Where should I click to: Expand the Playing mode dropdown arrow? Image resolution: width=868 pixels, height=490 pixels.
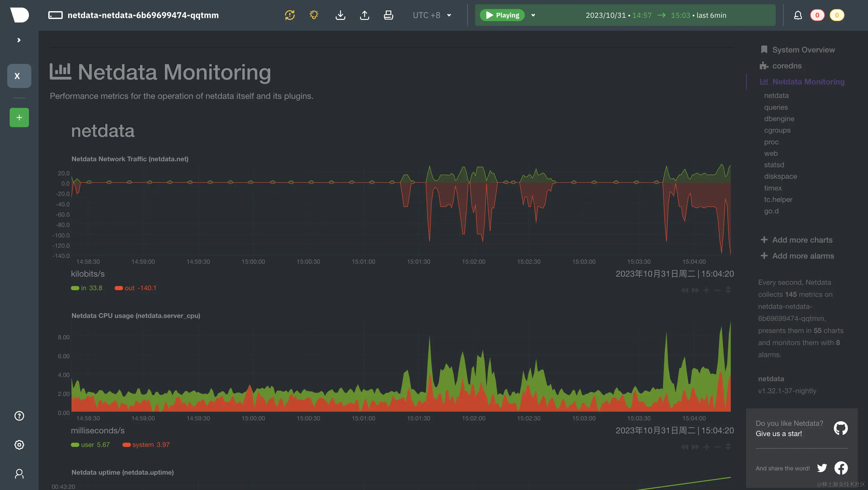click(x=533, y=15)
